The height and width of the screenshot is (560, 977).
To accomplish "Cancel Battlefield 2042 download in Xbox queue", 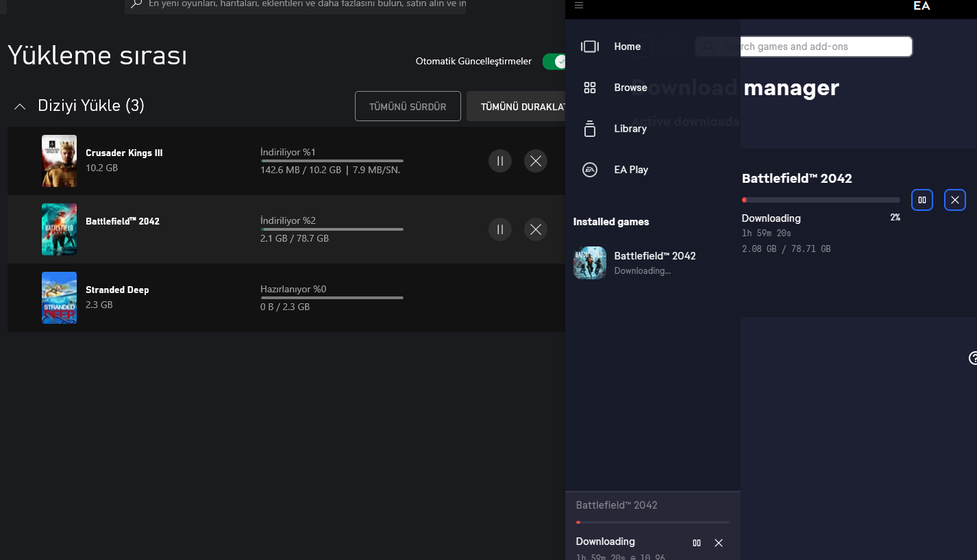I will click(536, 229).
